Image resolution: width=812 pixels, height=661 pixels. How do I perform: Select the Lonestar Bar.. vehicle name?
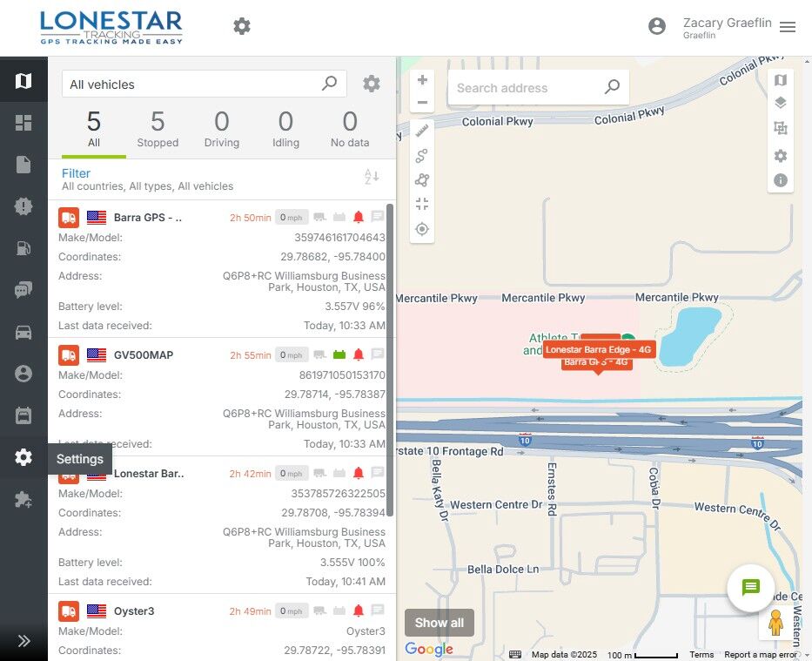click(x=149, y=474)
